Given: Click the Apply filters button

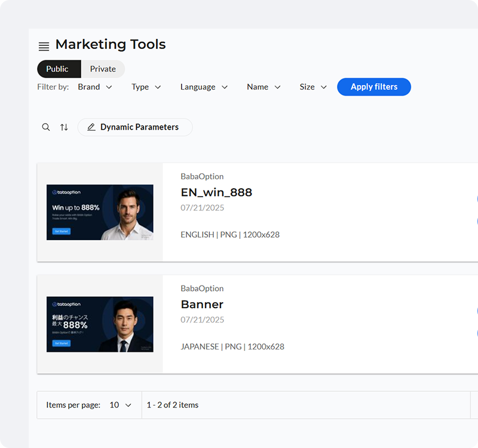Looking at the screenshot, I should click(x=374, y=87).
